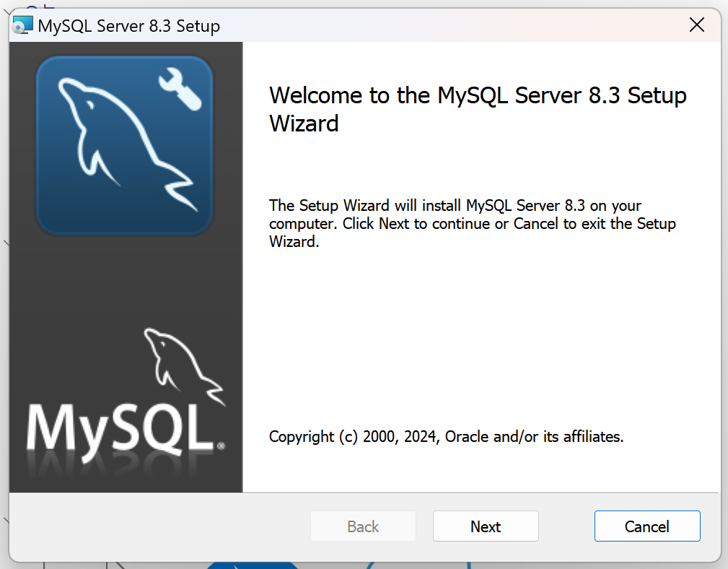728x569 pixels.
Task: Close the MySQL Server 8.3 Setup window
Action: click(x=697, y=25)
